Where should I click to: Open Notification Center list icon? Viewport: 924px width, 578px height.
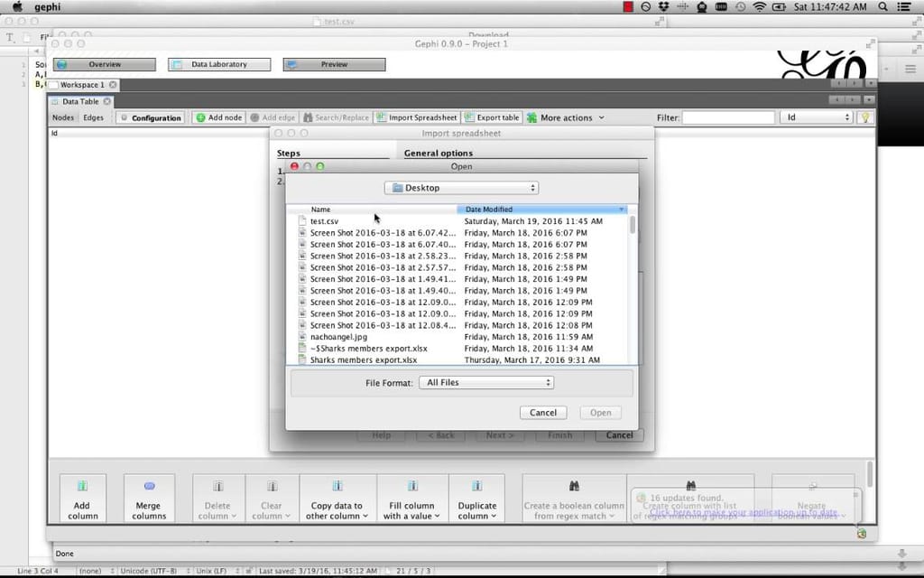pos(903,7)
